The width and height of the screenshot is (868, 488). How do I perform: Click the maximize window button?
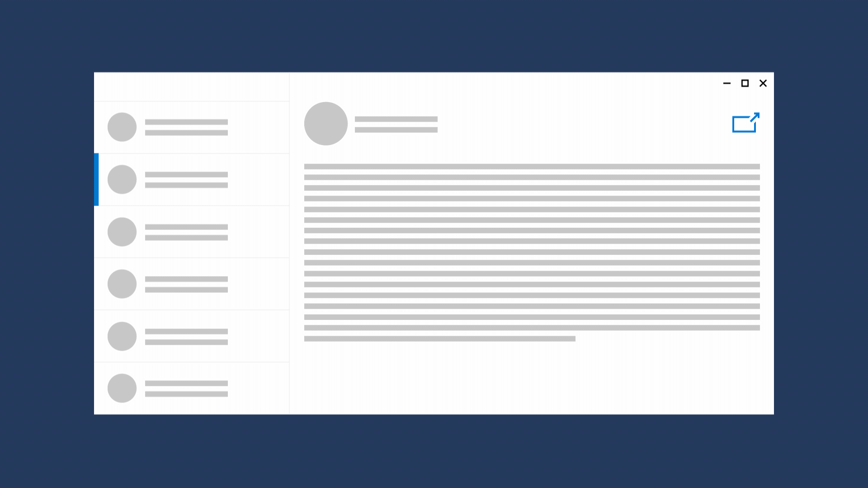pyautogui.click(x=745, y=83)
